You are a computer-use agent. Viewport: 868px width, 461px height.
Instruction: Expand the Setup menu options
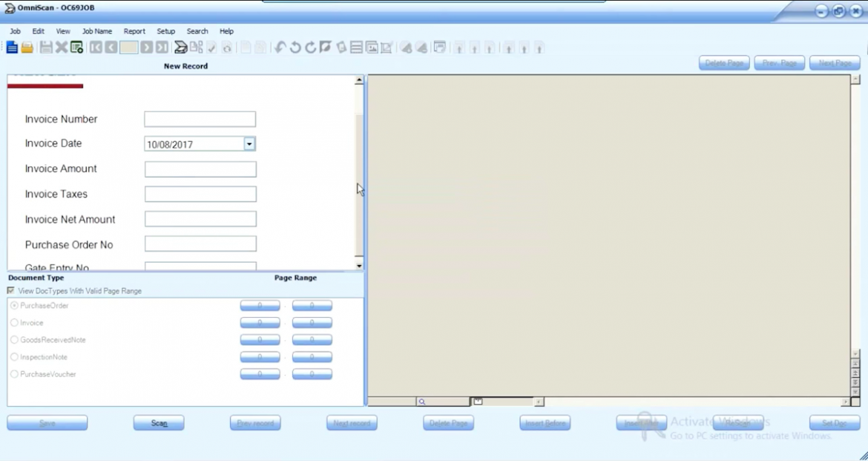[x=165, y=31]
